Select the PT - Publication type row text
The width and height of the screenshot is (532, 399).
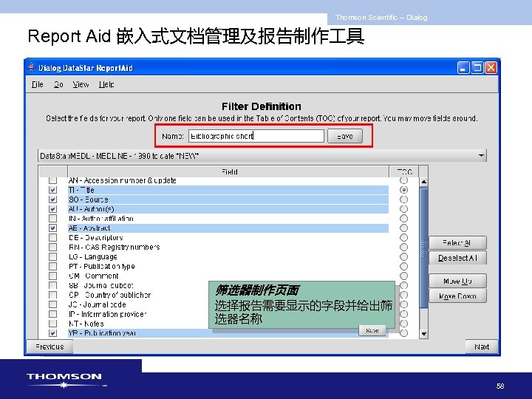pyautogui.click(x=102, y=266)
